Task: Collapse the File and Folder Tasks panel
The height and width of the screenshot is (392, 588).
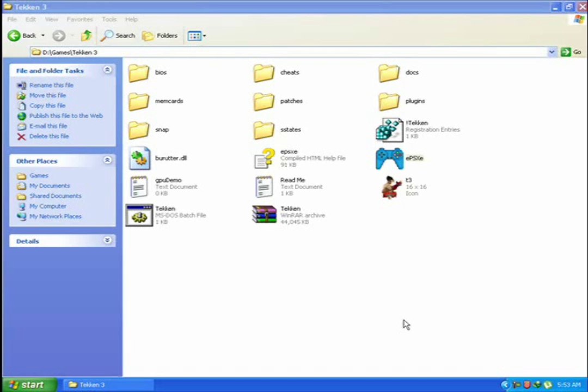Action: pyautogui.click(x=107, y=70)
